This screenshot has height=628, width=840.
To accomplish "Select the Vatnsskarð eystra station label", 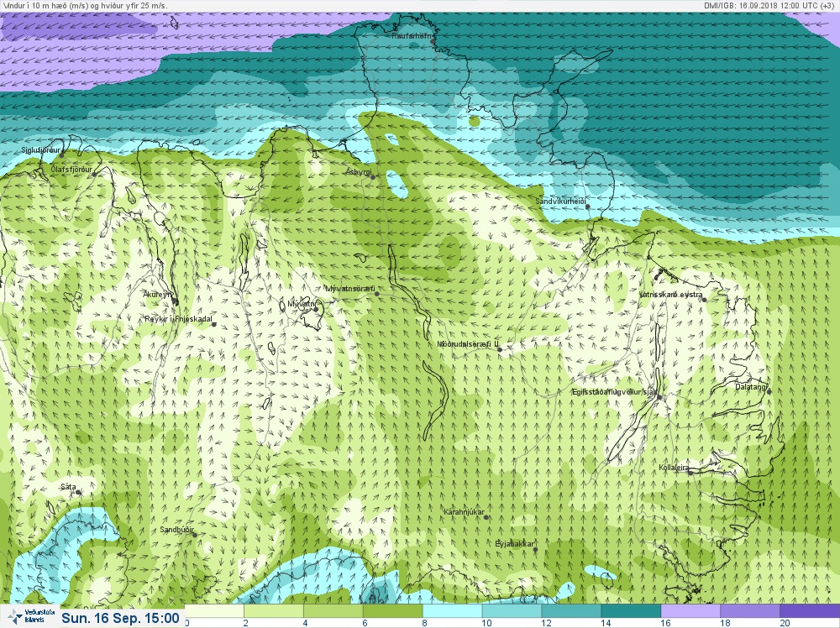I will coord(671,295).
